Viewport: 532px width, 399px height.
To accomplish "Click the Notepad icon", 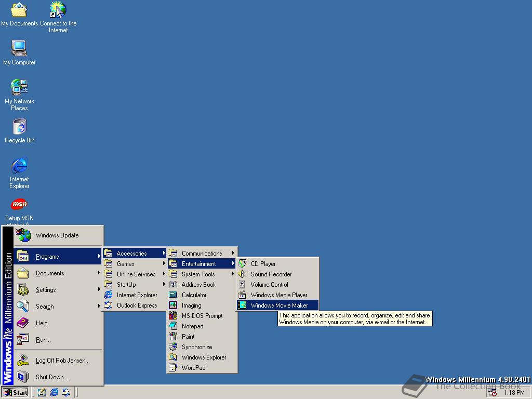I will point(173,326).
